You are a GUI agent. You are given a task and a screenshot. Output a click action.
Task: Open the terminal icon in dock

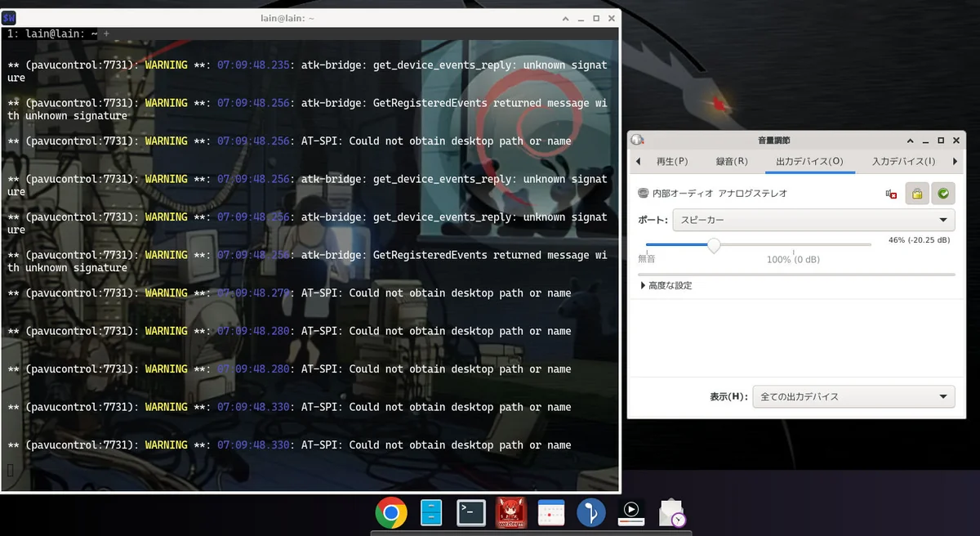[x=471, y=513]
